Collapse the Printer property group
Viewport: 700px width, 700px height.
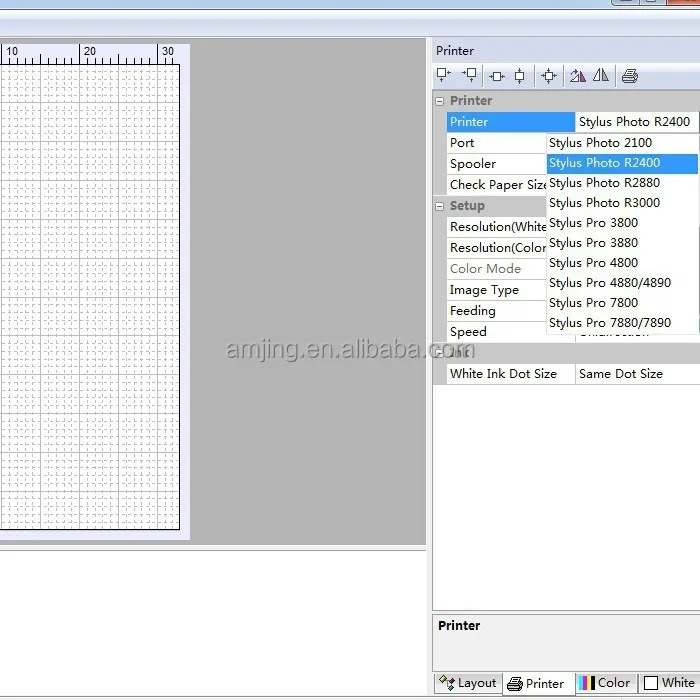[x=439, y=101]
